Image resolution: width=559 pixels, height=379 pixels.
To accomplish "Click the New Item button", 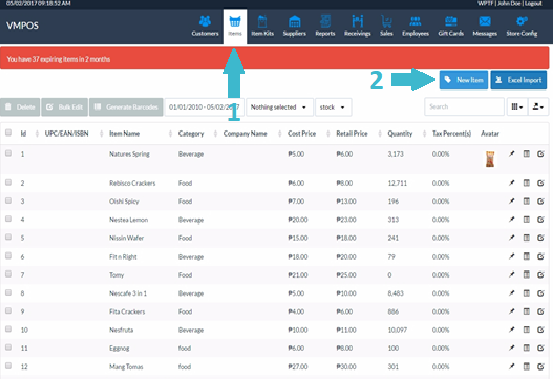I will coord(464,80).
